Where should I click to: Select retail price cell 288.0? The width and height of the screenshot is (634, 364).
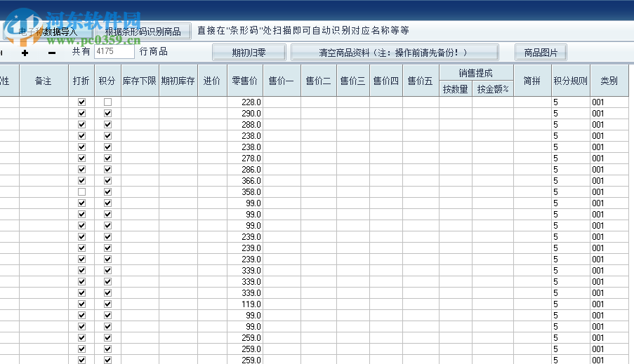coord(245,124)
